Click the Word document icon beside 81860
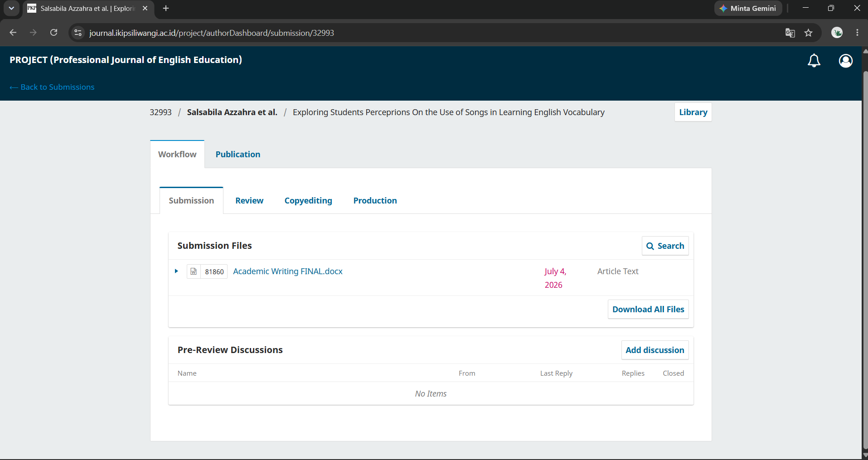868x460 pixels. click(x=194, y=271)
